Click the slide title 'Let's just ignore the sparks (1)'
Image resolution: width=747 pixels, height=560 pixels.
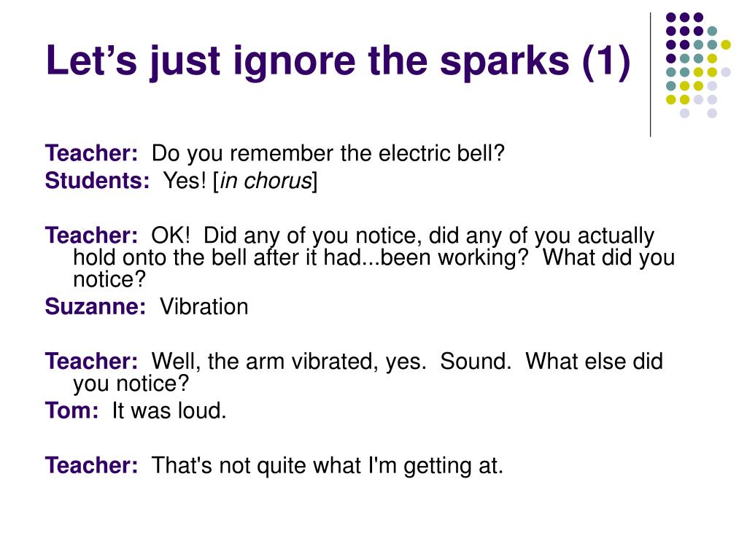pos(338,62)
